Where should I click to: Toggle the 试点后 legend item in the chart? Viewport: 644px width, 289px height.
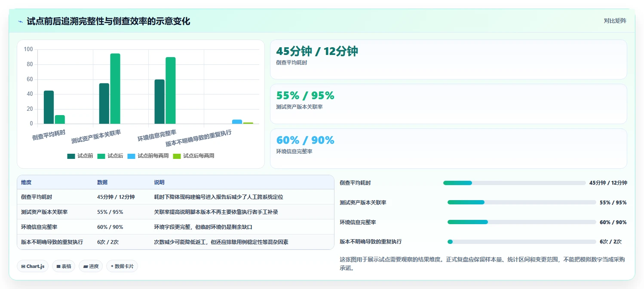point(110,156)
